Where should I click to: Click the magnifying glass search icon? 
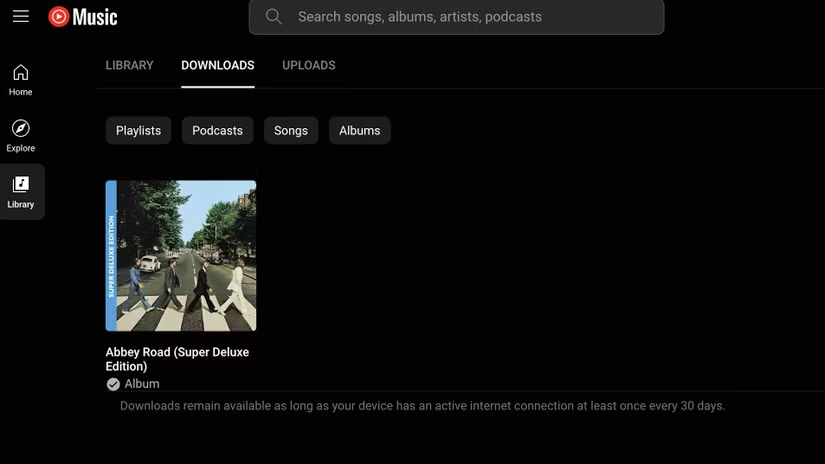[273, 17]
